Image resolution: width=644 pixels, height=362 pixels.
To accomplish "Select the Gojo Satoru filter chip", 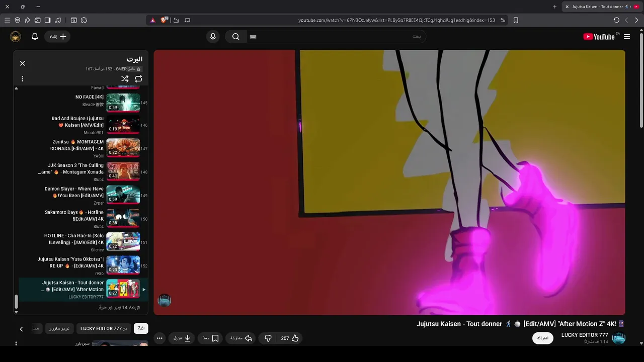I will coord(60,328).
